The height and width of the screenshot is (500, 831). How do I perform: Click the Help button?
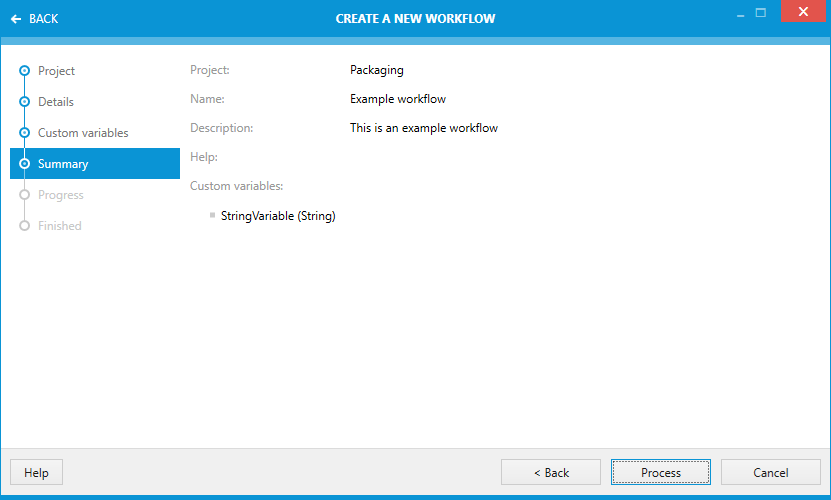[x=36, y=472]
